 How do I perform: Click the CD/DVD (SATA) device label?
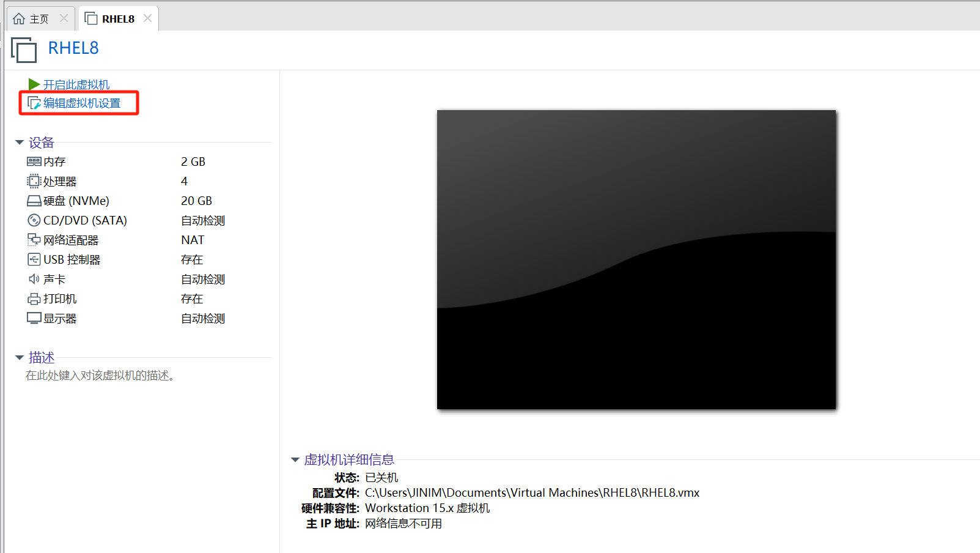tap(85, 220)
